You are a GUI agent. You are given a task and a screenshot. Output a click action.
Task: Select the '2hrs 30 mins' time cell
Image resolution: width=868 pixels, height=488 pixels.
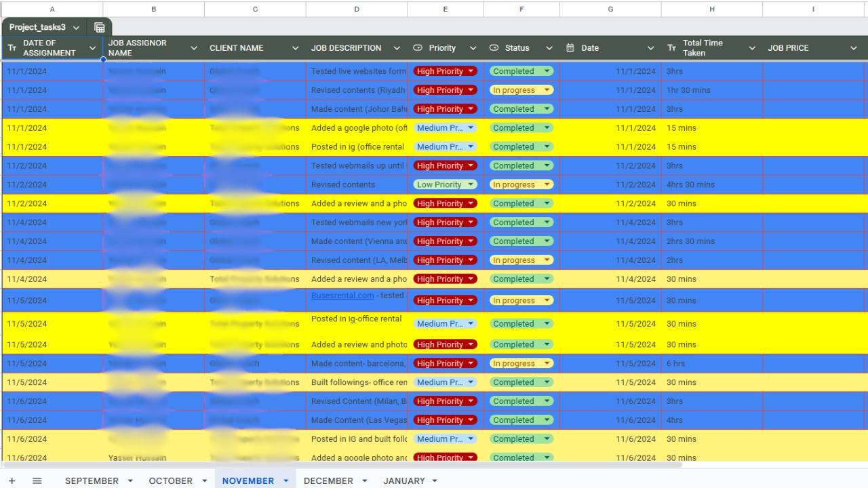pos(712,241)
